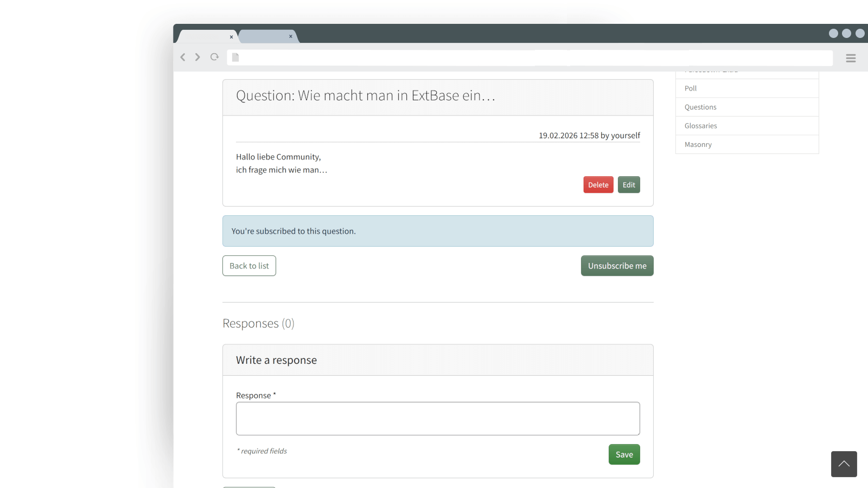The image size is (868, 488).
Task: Navigate to Glossaries in the sidebar
Action: [700, 126]
